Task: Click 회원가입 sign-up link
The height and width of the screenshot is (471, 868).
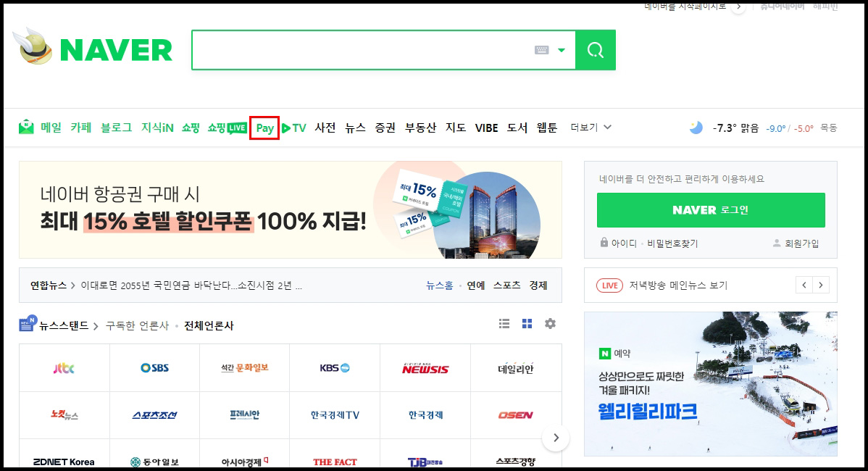Action: [x=801, y=243]
